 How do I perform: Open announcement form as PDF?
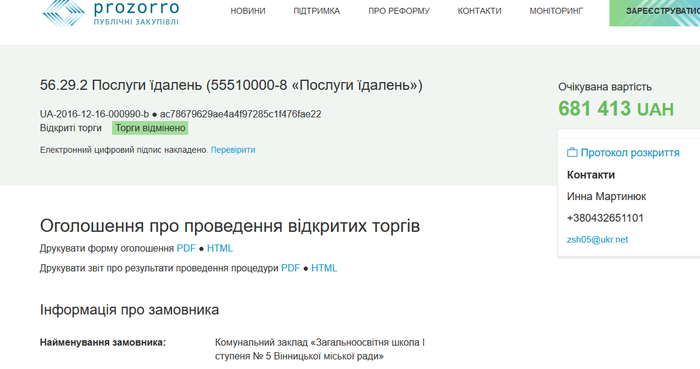coord(186,248)
